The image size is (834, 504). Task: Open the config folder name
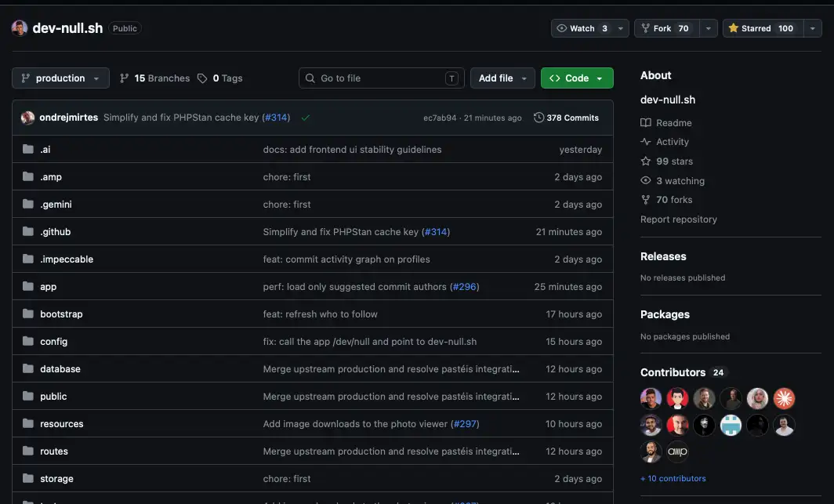[x=54, y=341]
